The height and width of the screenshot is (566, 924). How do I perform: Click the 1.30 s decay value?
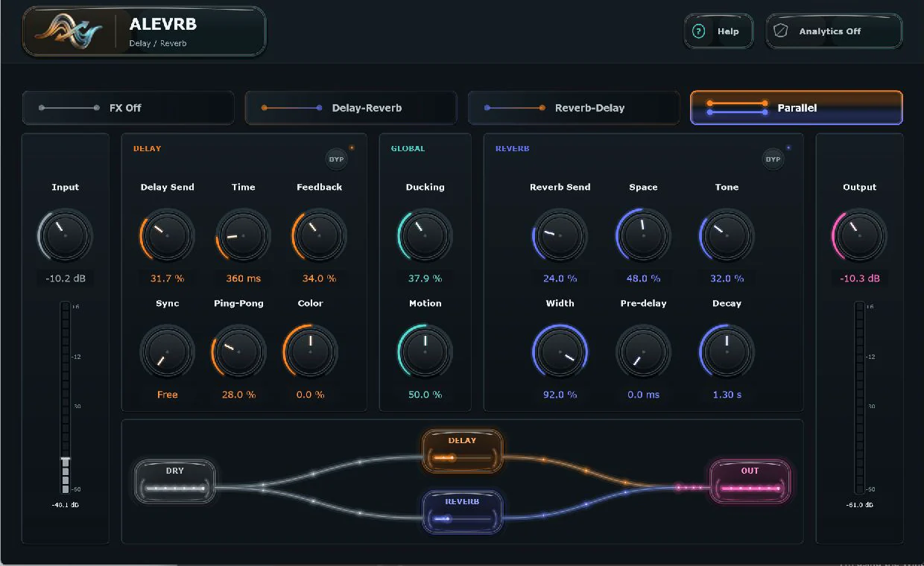[727, 395]
